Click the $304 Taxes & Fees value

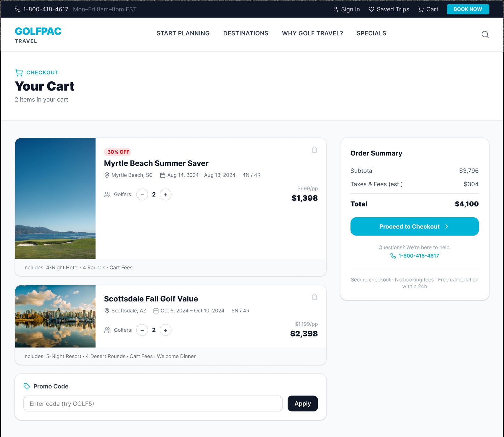[471, 184]
